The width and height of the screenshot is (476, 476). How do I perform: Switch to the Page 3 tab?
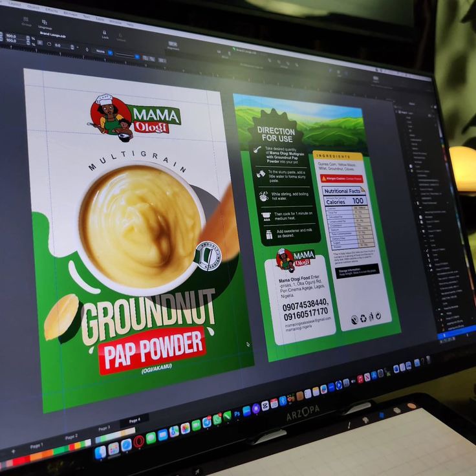[103, 428]
